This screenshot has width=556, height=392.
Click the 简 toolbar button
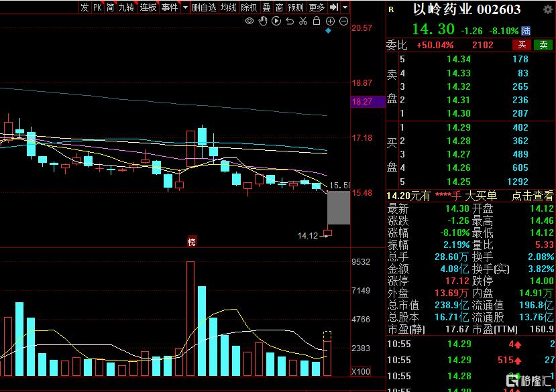[x=110, y=7]
